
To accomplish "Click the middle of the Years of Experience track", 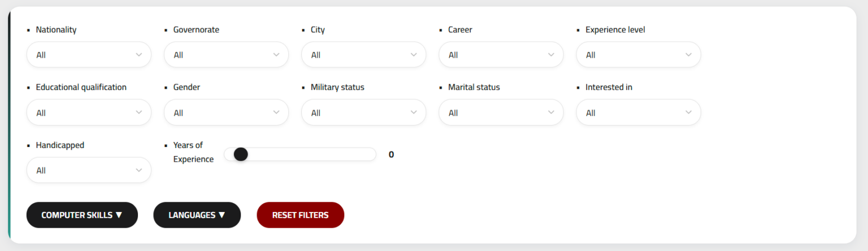I will (x=300, y=154).
